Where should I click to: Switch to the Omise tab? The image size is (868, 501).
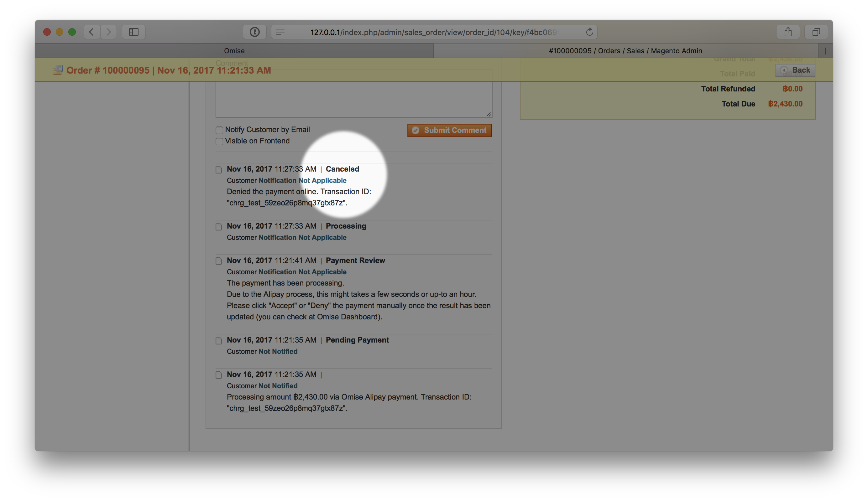click(234, 51)
